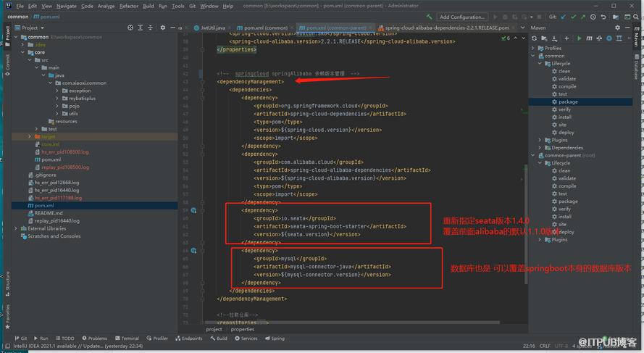Viewport: 644px width, 353px height.
Task: Open the Search Everywhere magnifier icon
Action: (636, 17)
